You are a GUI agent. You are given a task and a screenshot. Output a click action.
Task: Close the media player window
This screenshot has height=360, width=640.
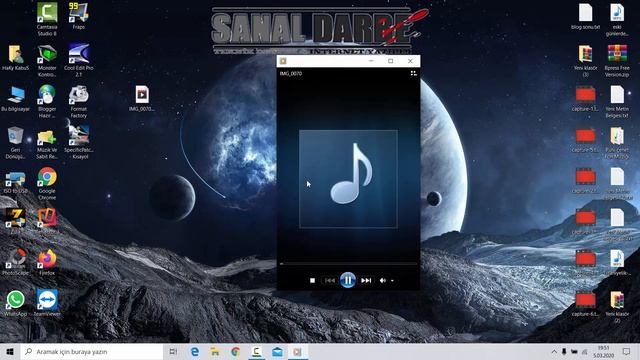[410, 61]
